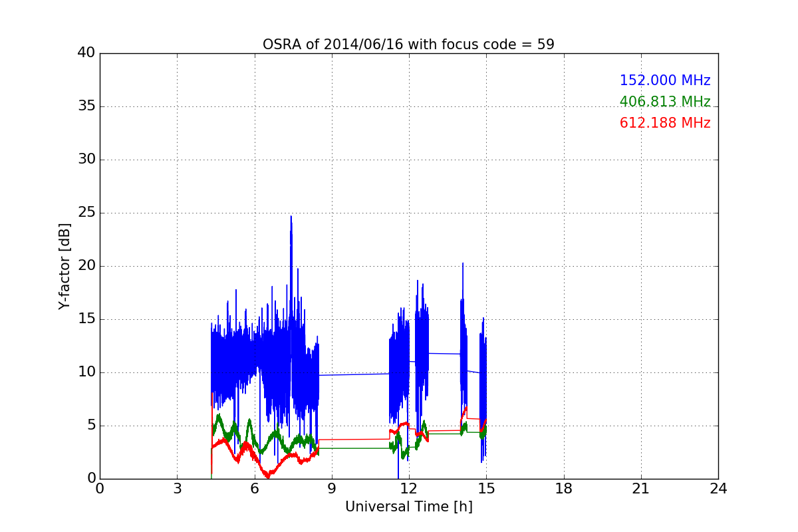
Task: Click the y-axis tick value 25
Action: (86, 213)
